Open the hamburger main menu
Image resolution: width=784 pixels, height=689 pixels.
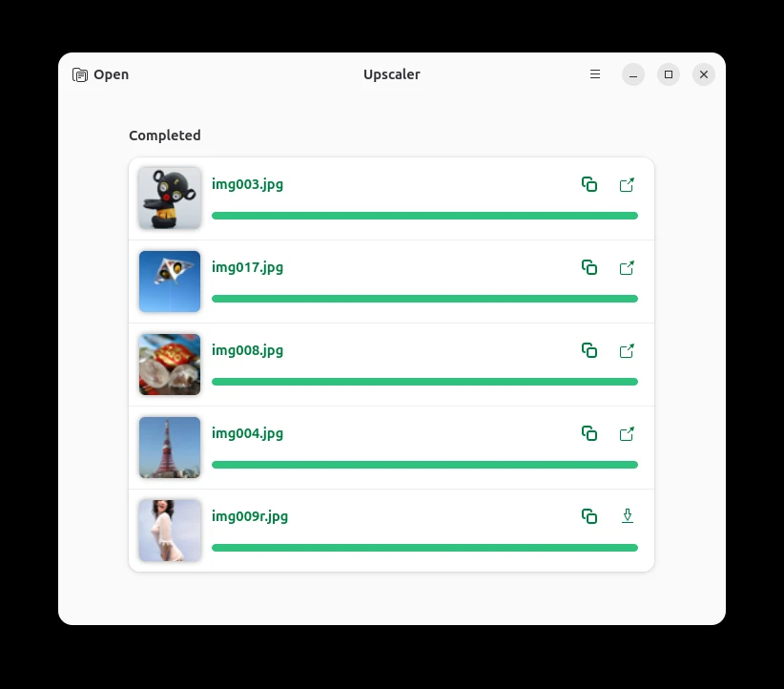click(x=595, y=74)
